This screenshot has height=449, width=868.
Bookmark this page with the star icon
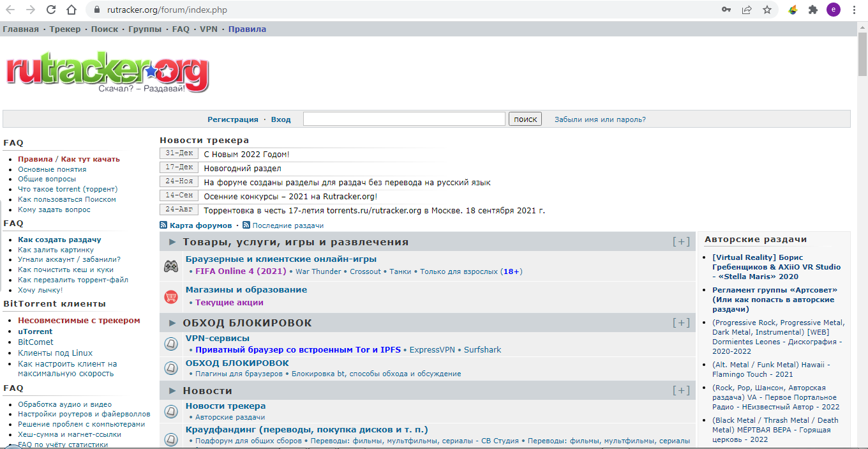(x=767, y=10)
